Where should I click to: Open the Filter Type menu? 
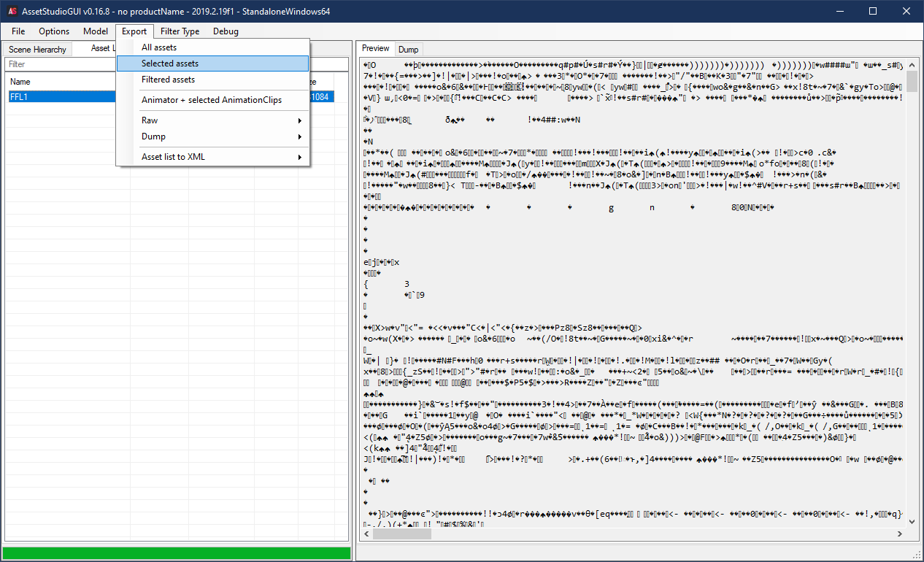coord(180,31)
